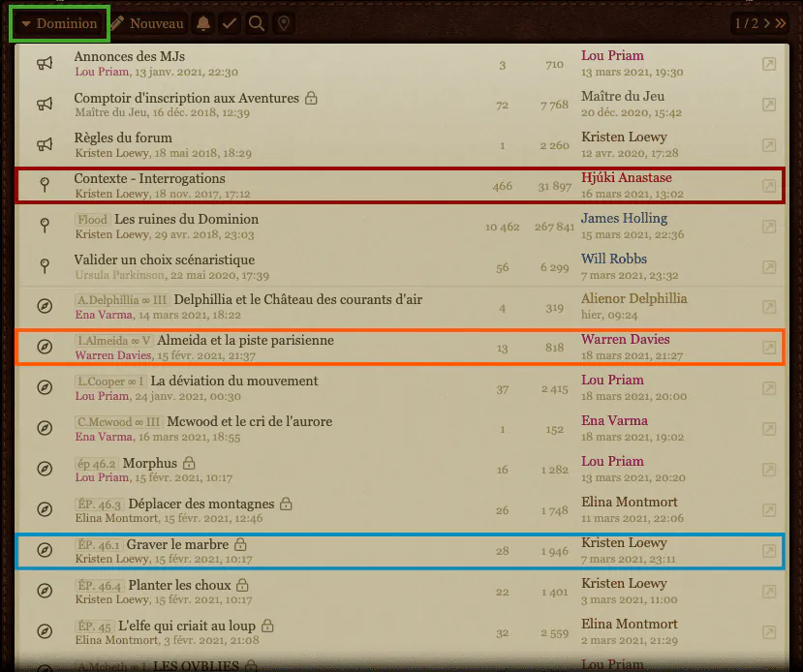The width and height of the screenshot is (803, 672).
Task: Open topic Comptoir d'inscription aux Aventures
Action: click(186, 98)
